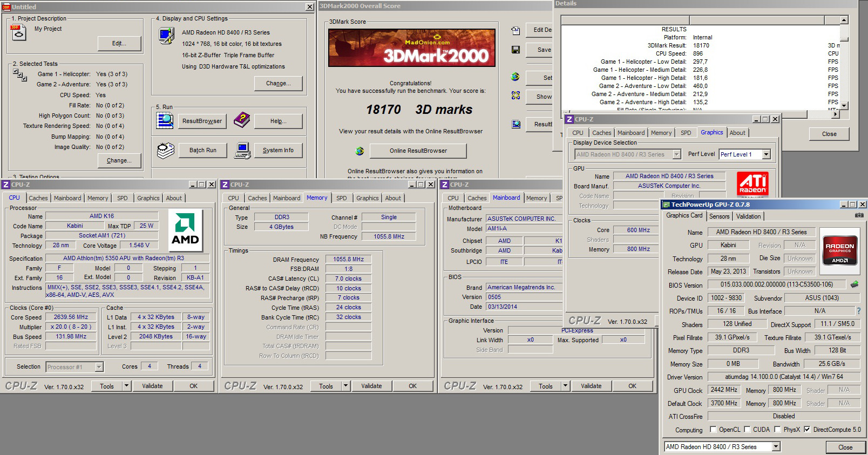Image resolution: width=868 pixels, height=455 pixels.
Task: Click the ATI Radeon logo in CPU-Z Graphics
Action: click(752, 184)
